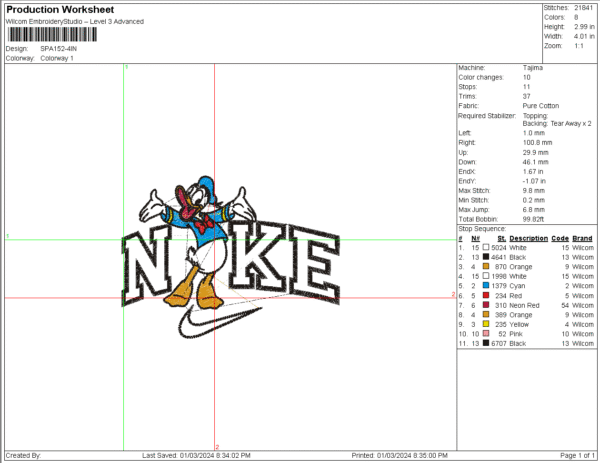Image resolution: width=600 pixels, height=463 pixels.
Task: Click the Max Stitch value '9.8 mm'
Action: click(534, 191)
